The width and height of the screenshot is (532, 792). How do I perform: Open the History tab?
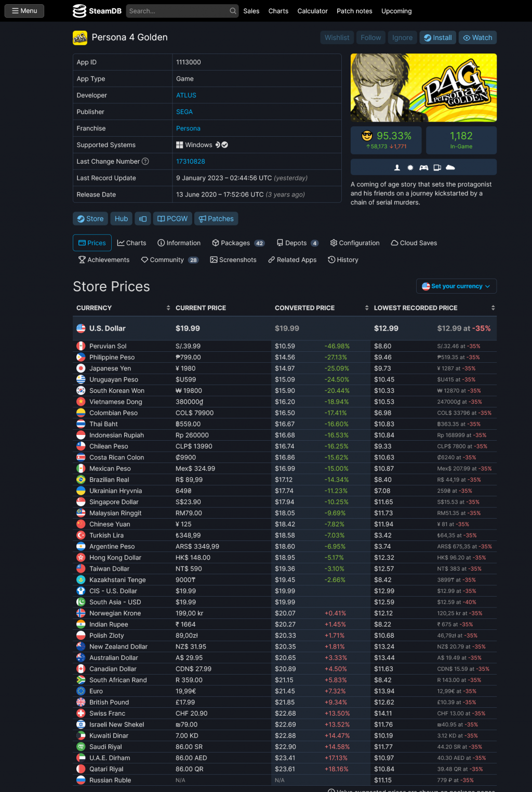343,260
